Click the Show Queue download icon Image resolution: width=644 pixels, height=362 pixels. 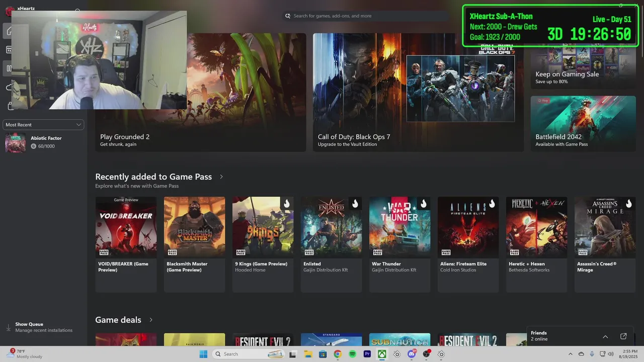8,327
